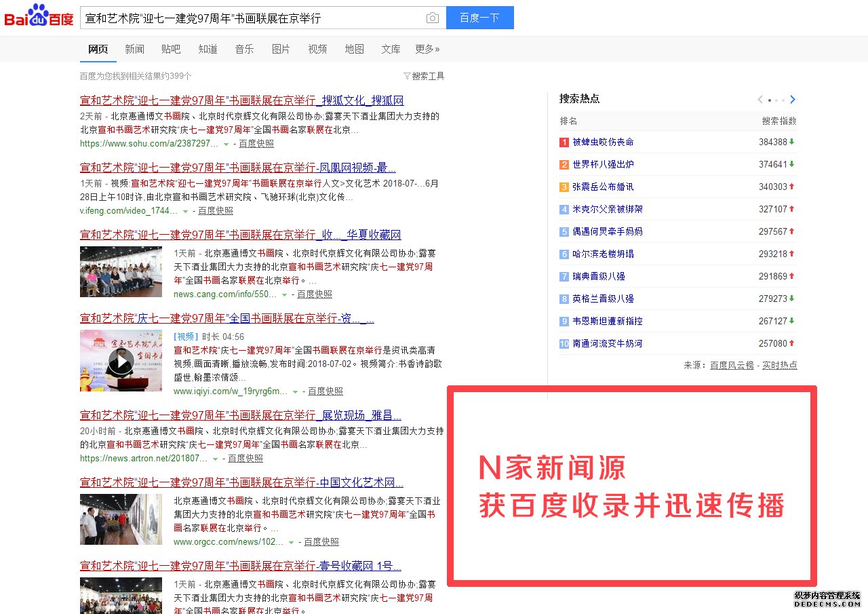Open hot search 张震岳公布婚讯

coord(604,187)
